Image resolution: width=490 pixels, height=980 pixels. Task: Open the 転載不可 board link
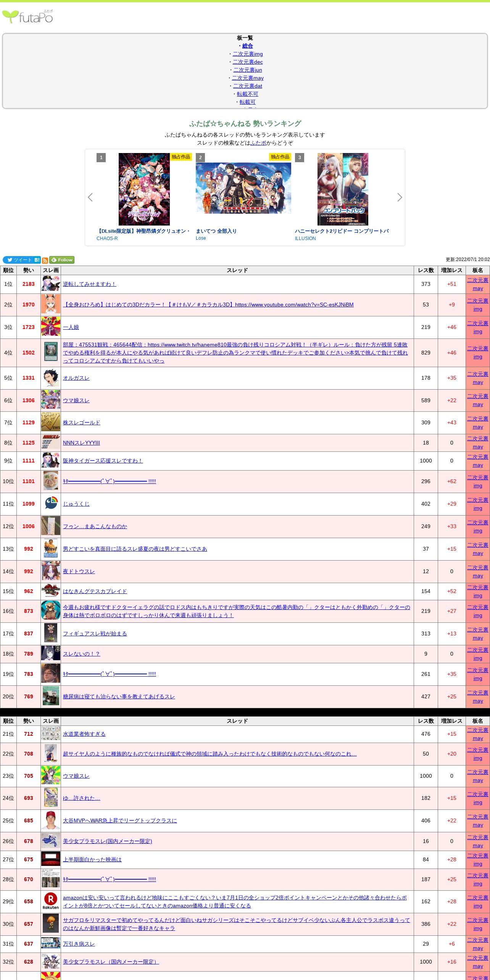(247, 94)
